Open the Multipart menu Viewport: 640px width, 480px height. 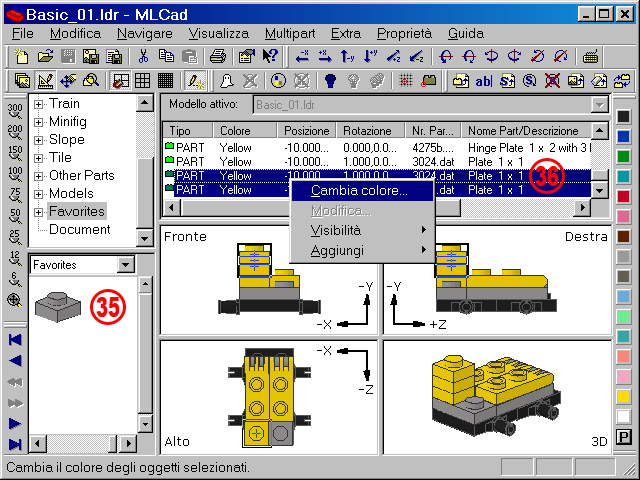click(290, 33)
